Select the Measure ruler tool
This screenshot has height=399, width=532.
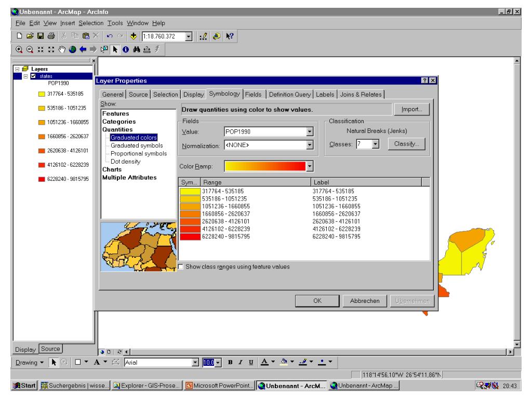[x=147, y=49]
